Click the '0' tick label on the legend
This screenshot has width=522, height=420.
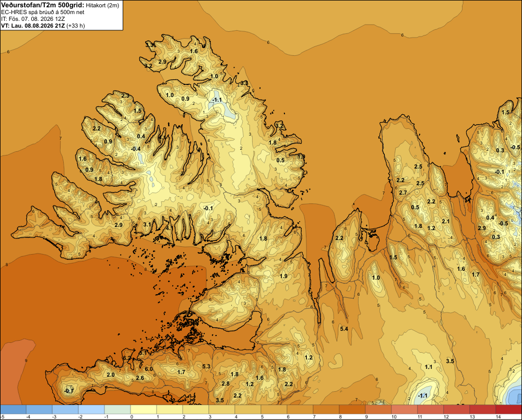(x=132, y=417)
